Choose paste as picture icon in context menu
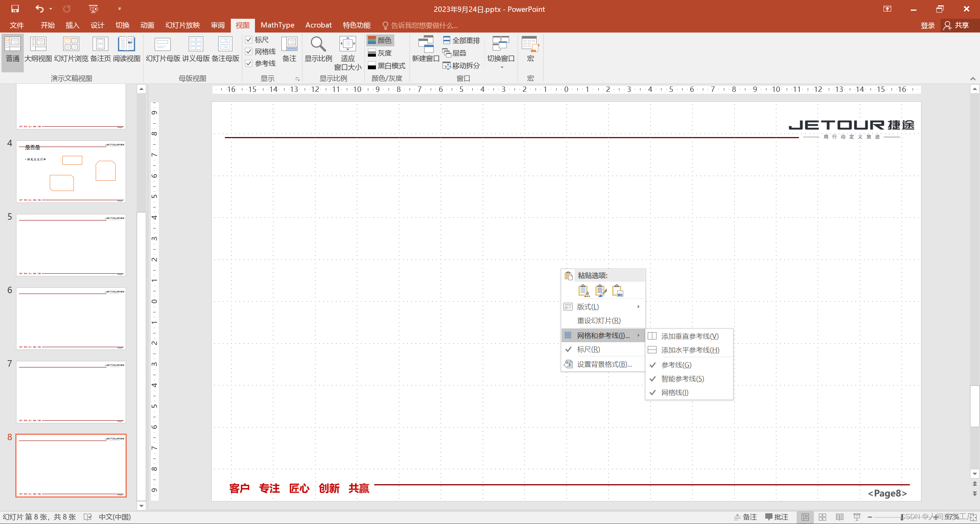The width and height of the screenshot is (980, 524). click(x=617, y=291)
